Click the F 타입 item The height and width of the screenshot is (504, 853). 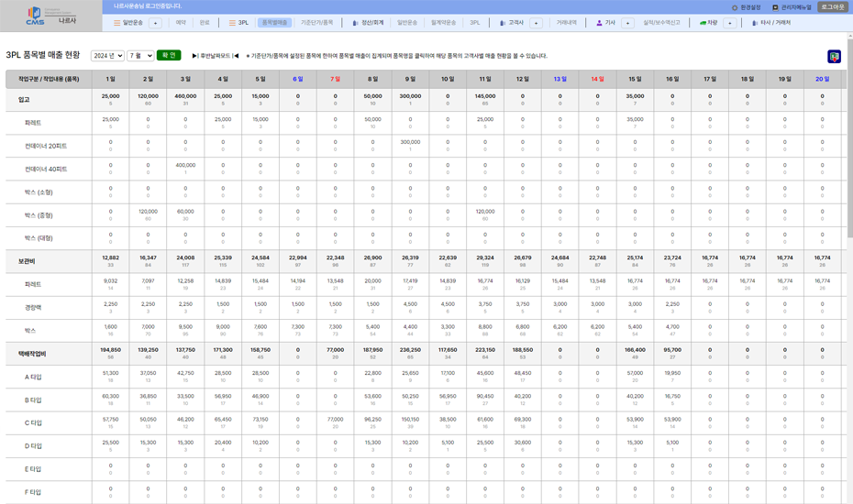(33, 493)
